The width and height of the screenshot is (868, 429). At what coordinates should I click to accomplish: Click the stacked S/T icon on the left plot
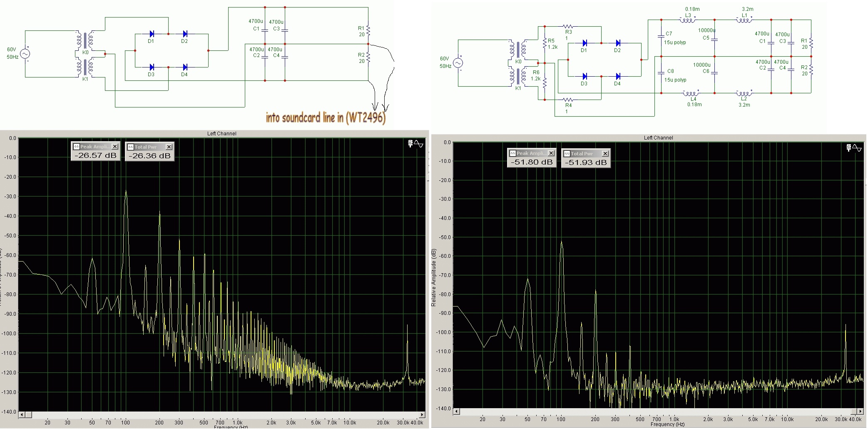410,144
